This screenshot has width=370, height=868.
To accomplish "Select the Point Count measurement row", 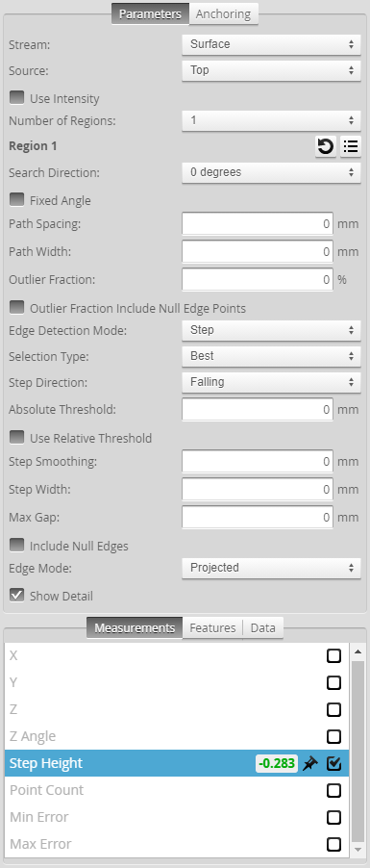I will tap(177, 790).
